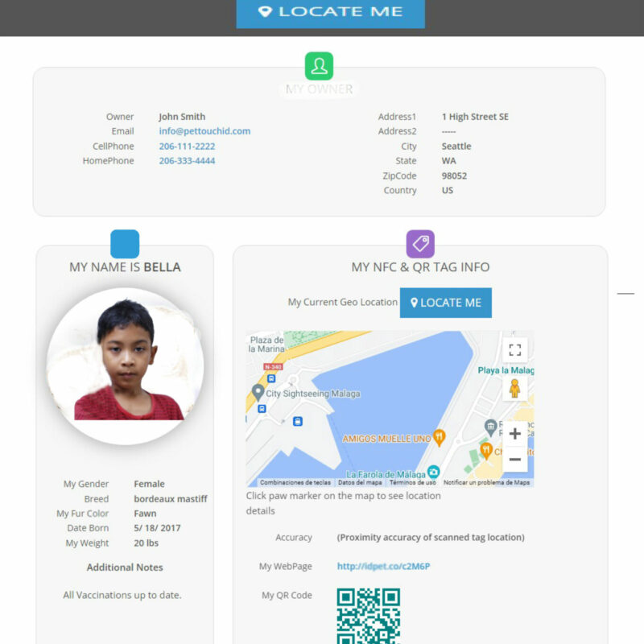Zoom out on the map
The image size is (644, 644).
coord(514,459)
